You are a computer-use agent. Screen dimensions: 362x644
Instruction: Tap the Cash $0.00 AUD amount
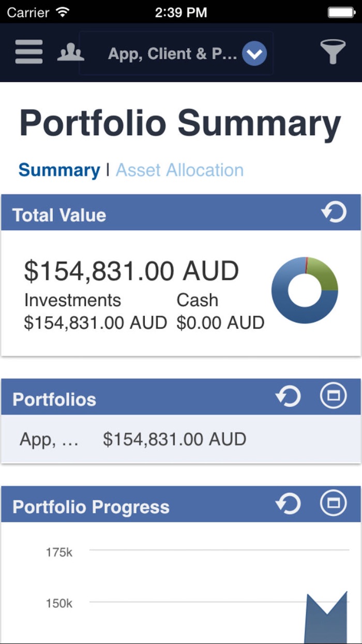click(220, 323)
